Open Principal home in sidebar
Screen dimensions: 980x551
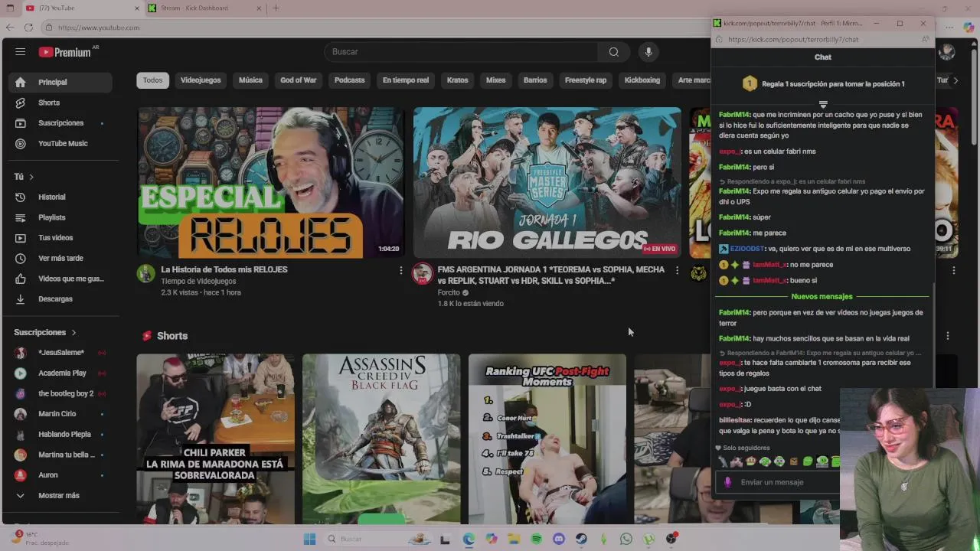tap(61, 82)
